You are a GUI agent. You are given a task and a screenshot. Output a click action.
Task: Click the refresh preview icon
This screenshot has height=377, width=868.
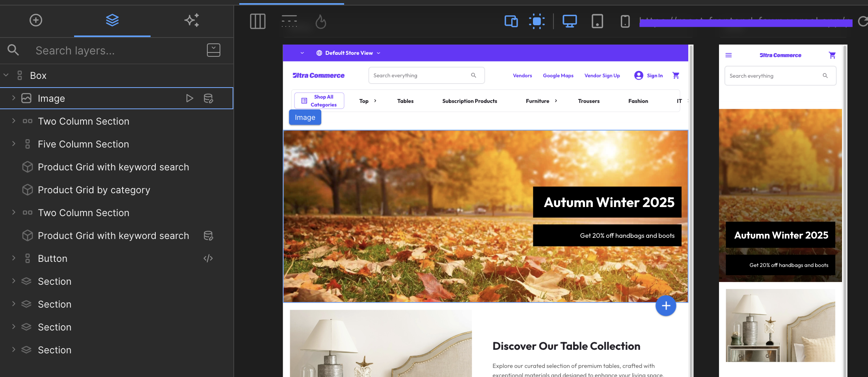click(862, 21)
